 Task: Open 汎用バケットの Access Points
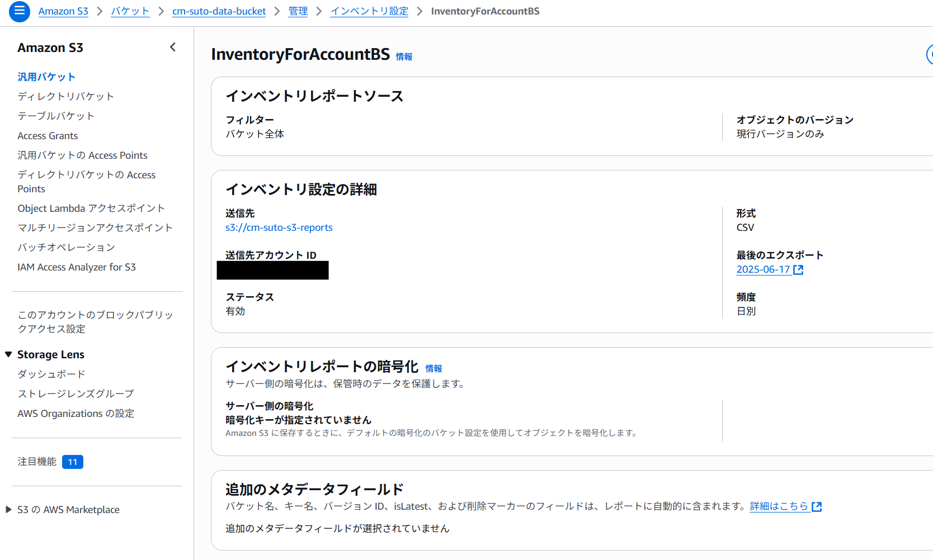pyautogui.click(x=82, y=155)
